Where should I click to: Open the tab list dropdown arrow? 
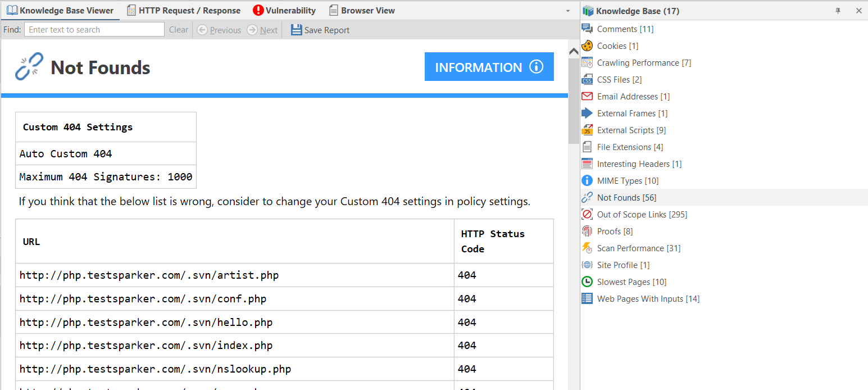coord(567,10)
